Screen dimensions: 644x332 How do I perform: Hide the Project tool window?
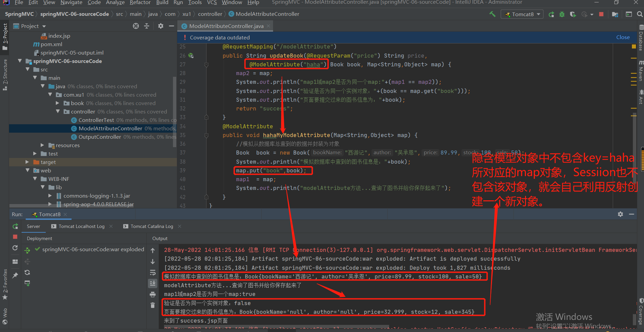pyautogui.click(x=172, y=26)
